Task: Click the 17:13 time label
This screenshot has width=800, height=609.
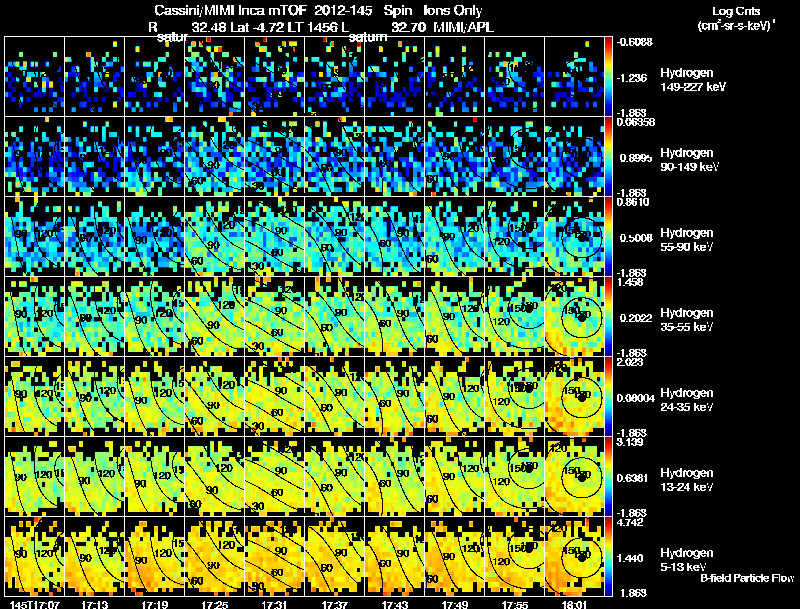Action: pos(95,604)
